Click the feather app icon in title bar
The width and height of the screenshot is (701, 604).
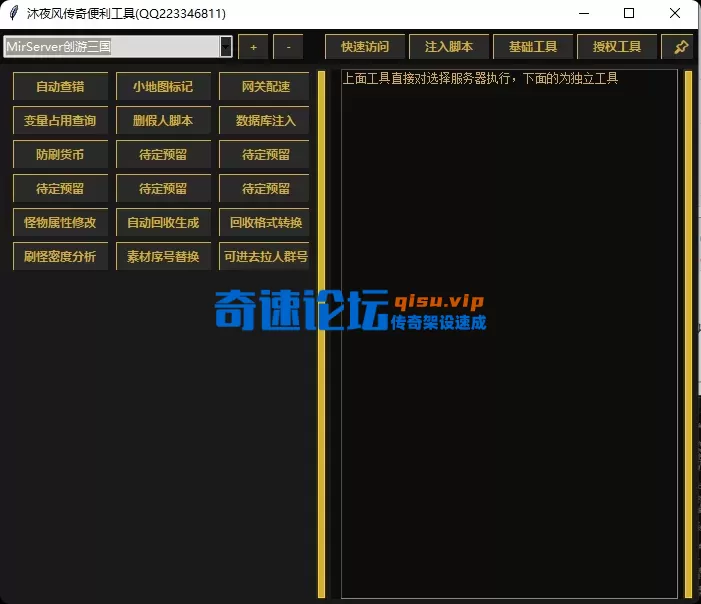[13, 13]
